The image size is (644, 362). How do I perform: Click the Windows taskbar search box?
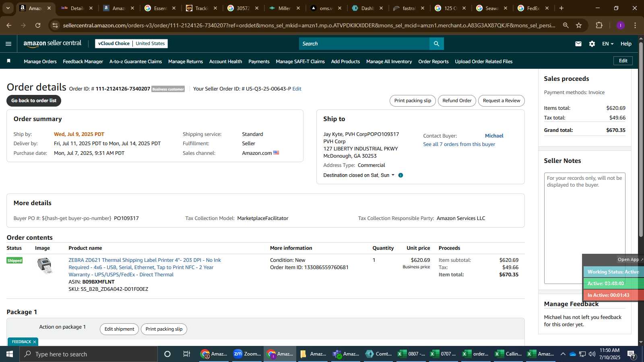click(x=89, y=354)
